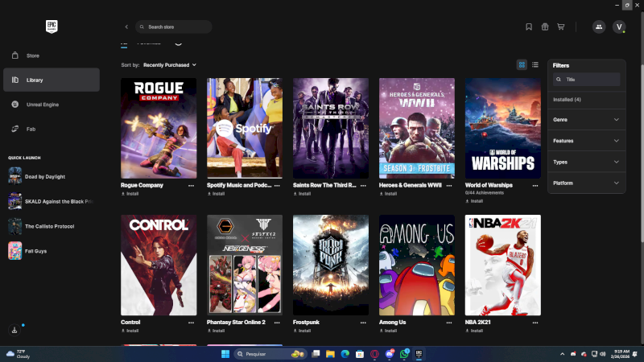Expand the Features filter

pyautogui.click(x=587, y=141)
